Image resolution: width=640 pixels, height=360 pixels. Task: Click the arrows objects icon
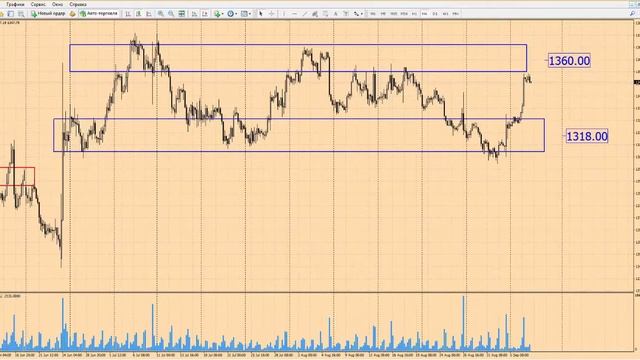tap(356, 14)
